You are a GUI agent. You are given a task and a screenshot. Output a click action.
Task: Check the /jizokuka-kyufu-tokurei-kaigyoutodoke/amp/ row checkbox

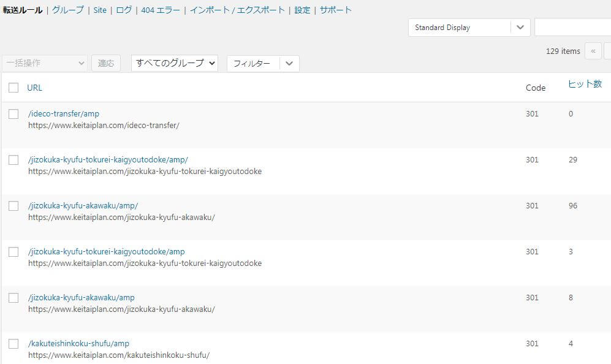click(13, 160)
